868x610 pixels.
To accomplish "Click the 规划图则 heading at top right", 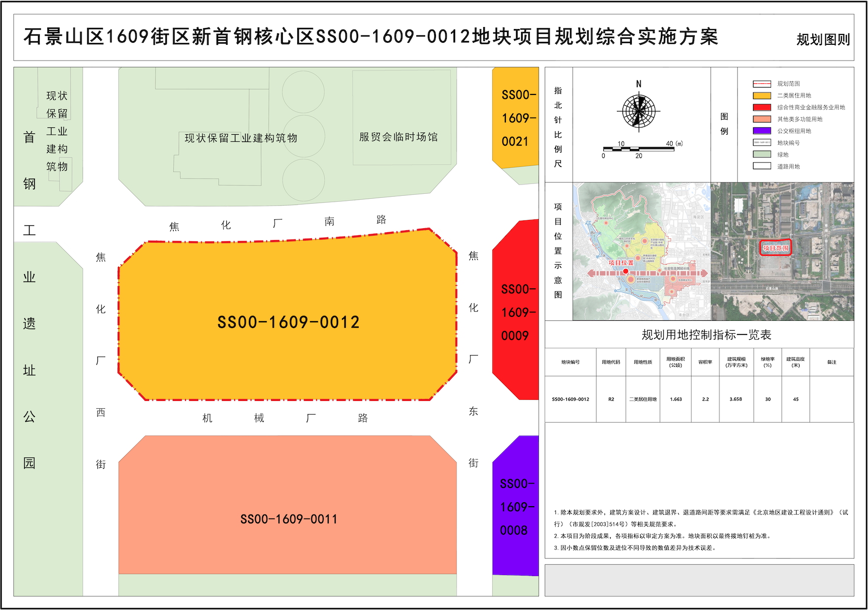I will point(823,39).
